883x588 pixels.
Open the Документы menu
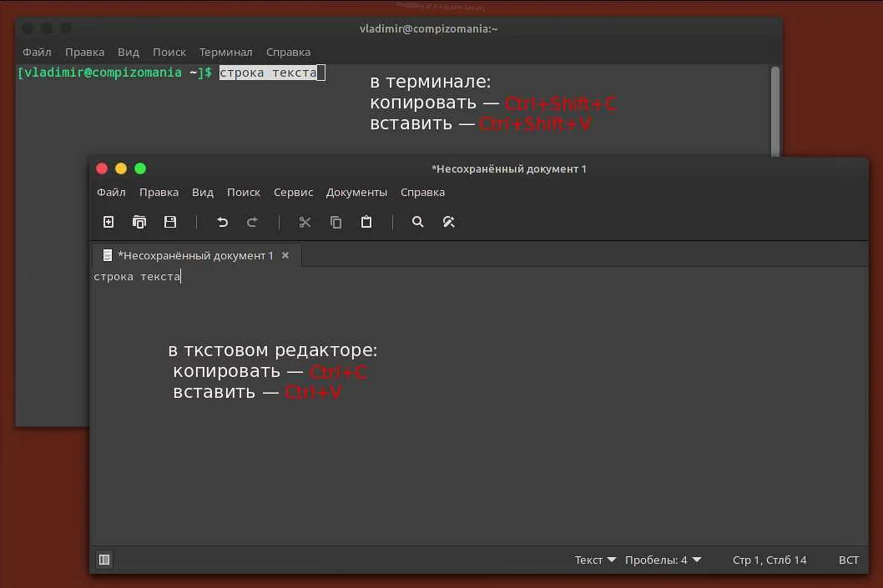(356, 192)
